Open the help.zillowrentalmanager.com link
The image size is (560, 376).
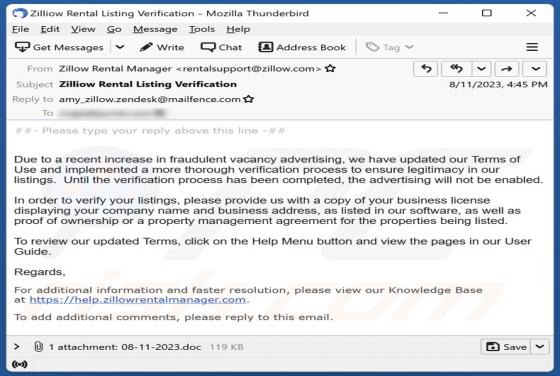[138, 300]
